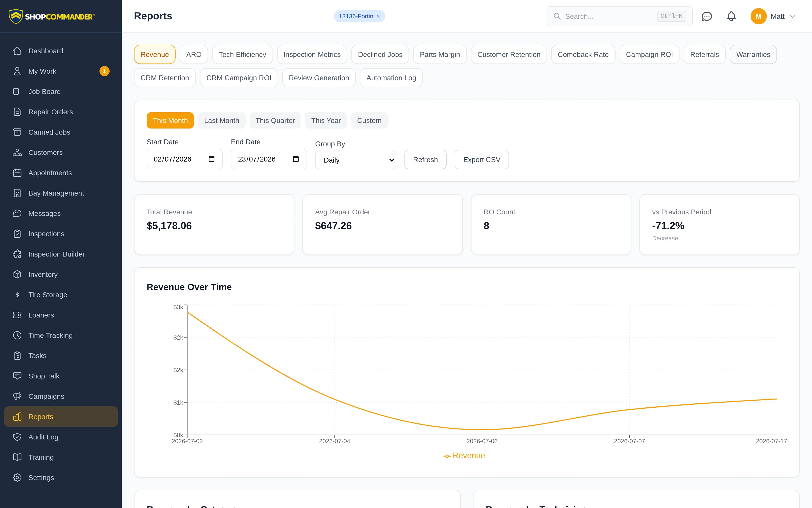Choose the This Quarter period

pyautogui.click(x=275, y=120)
